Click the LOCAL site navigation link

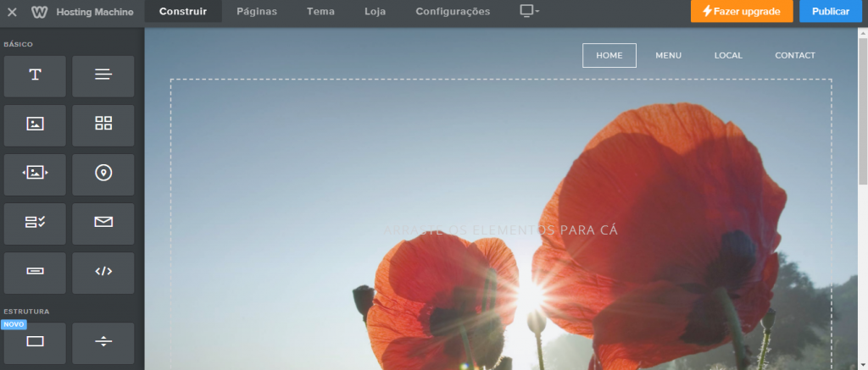(728, 55)
